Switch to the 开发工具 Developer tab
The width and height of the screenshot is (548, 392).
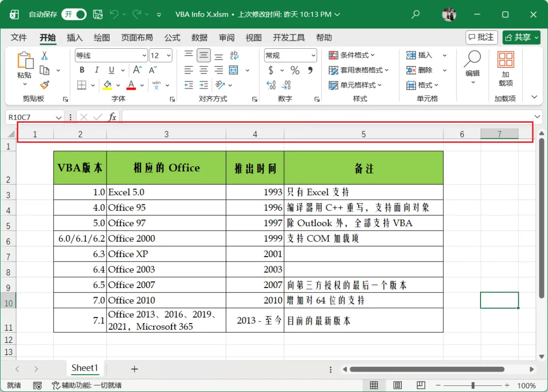click(289, 38)
